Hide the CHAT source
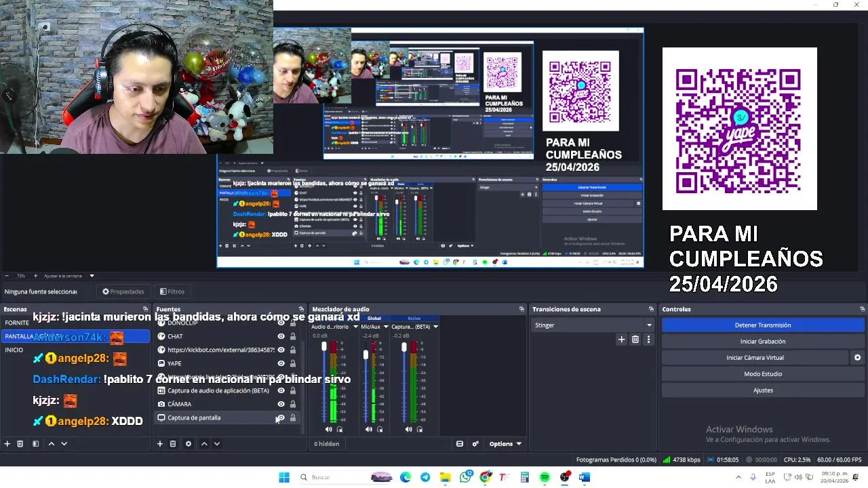The width and height of the screenshot is (868, 488). [281, 336]
